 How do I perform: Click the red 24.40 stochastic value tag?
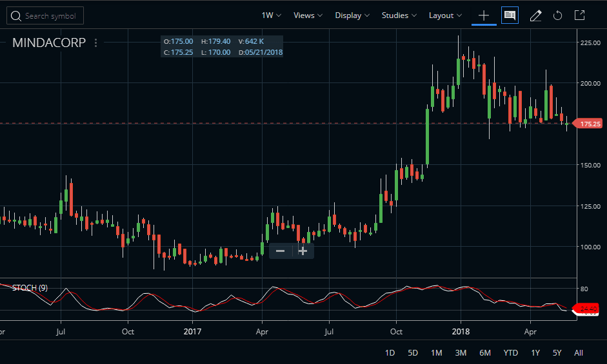586,309
